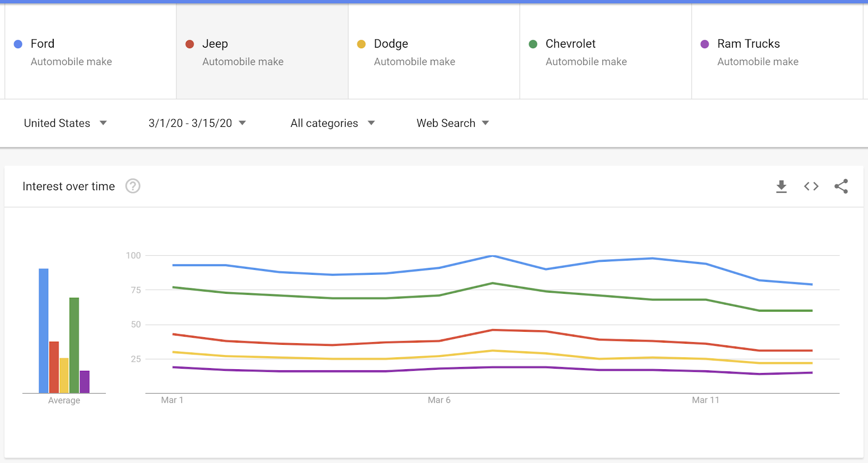Viewport: 868px width, 463px height.
Task: Click the red Jeep average bar
Action: pos(54,367)
